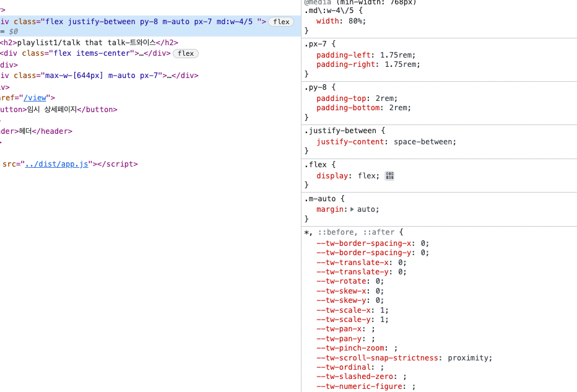Select the --tw-pan-y property
The height and width of the screenshot is (392, 577).
click(x=339, y=339)
